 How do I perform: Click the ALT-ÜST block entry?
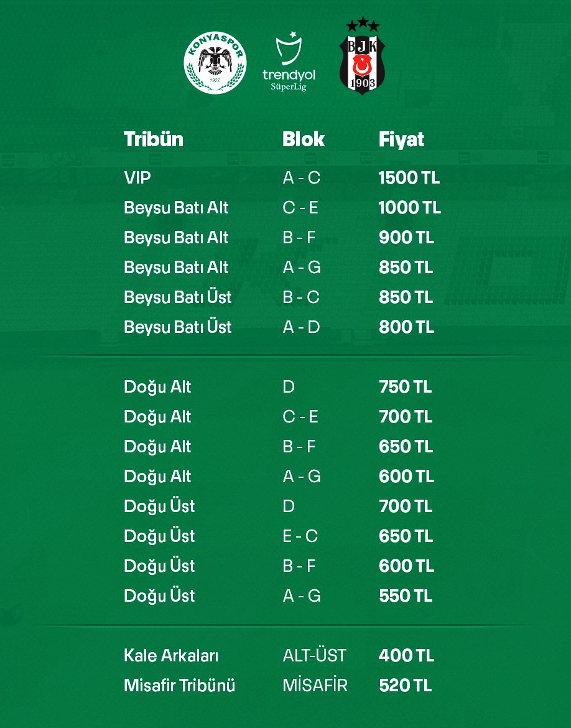pos(314,656)
